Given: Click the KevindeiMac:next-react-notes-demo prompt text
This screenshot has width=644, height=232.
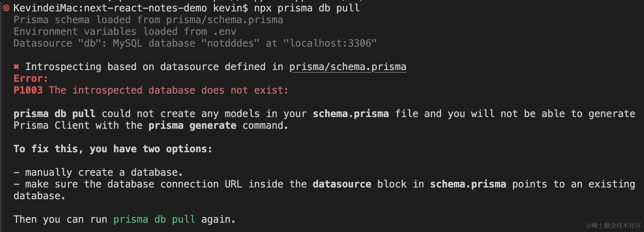Looking at the screenshot, I should (110, 8).
